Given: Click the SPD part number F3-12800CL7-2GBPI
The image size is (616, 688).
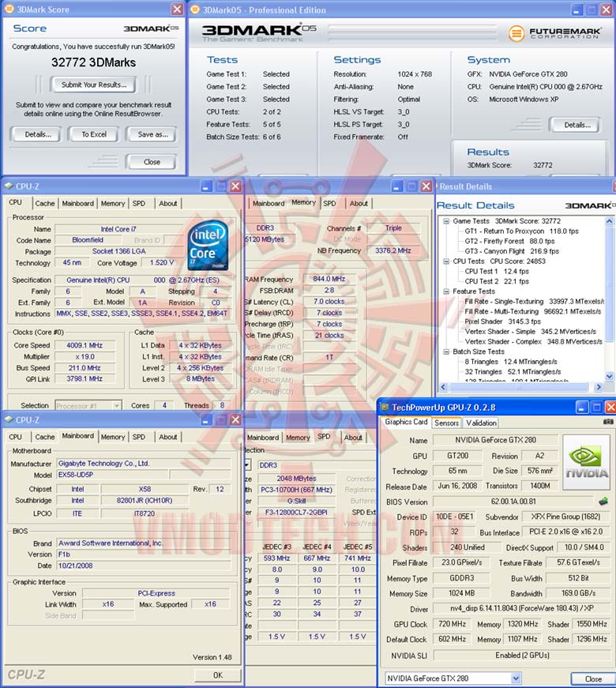Looking at the screenshot, I should tap(295, 512).
